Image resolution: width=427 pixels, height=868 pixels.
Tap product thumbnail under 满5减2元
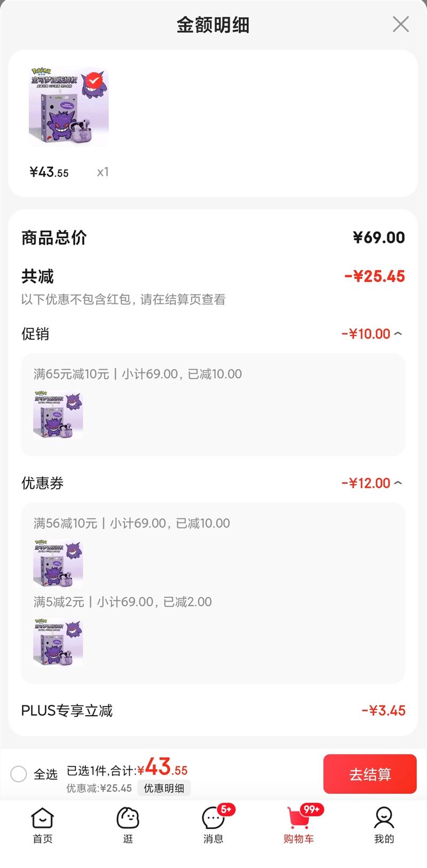pyautogui.click(x=58, y=642)
